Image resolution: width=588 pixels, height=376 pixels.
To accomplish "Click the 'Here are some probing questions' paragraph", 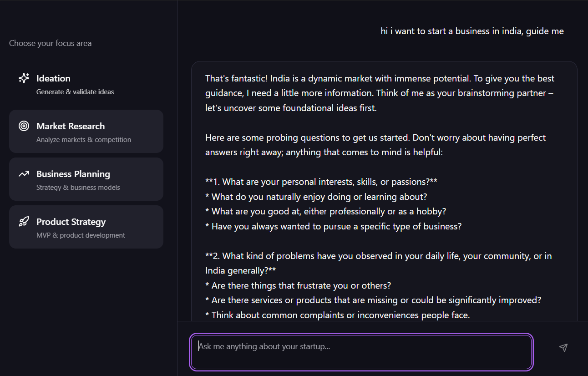I will 375,145.
